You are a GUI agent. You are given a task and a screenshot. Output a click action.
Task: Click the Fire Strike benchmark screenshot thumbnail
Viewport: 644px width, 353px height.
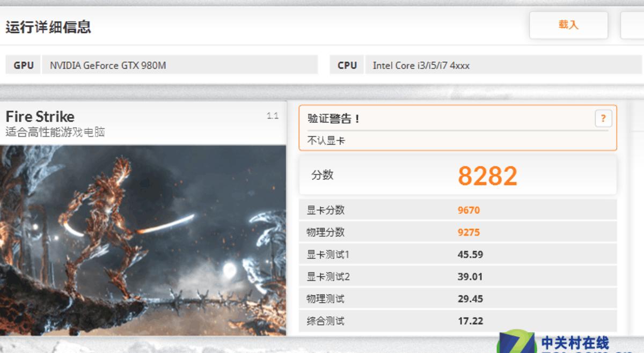[x=143, y=240]
